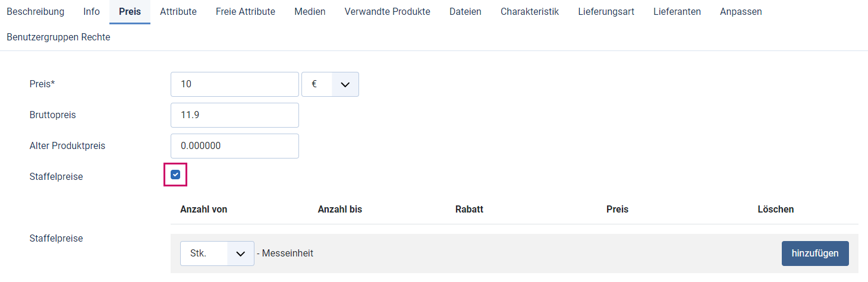Screen dimensions: 868x282
Task: Open the € currency dropdown
Action: click(331, 84)
